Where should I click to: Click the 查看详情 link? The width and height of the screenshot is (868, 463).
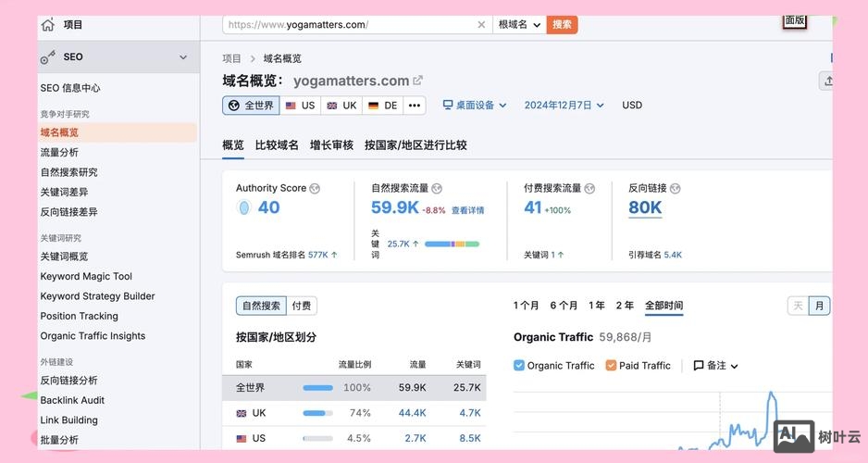pos(467,210)
